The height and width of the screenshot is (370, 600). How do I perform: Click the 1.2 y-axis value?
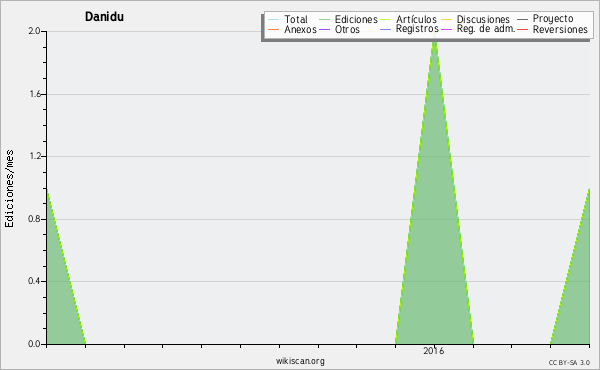(34, 156)
